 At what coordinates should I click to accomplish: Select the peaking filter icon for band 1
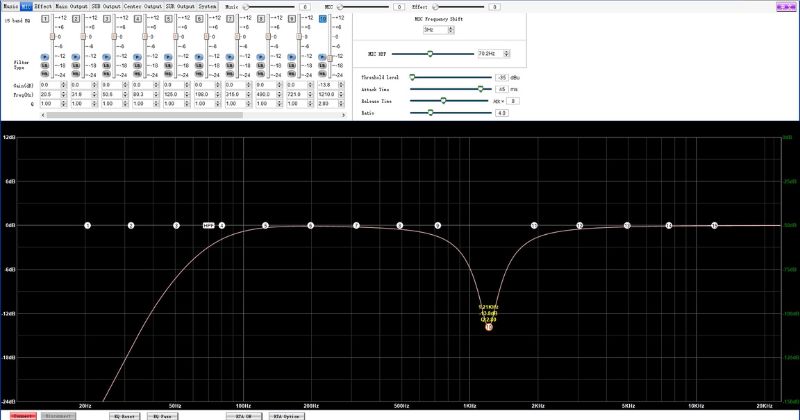(46, 57)
